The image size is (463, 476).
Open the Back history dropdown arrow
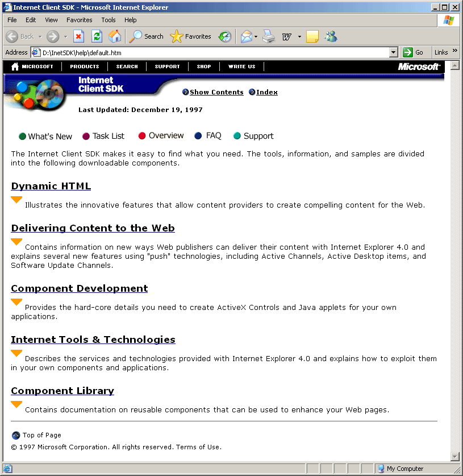click(40, 37)
